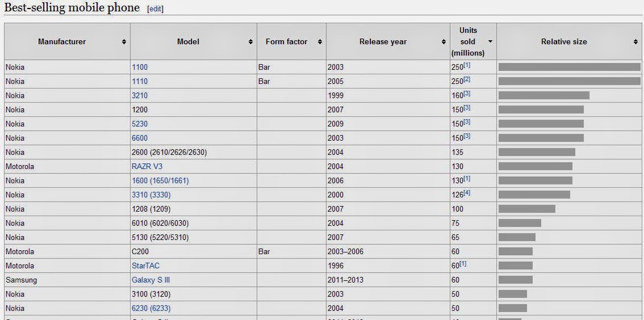Open the Galaxy S III link

150,280
